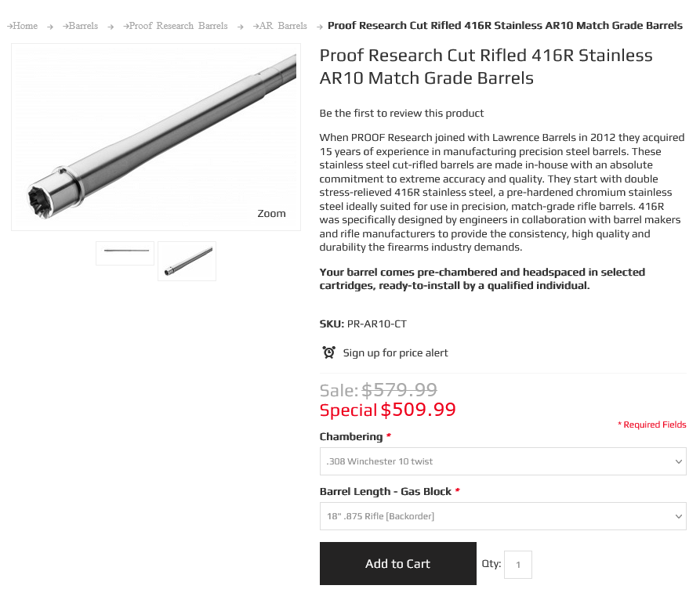Click the arrow icon before Home breadcrumb

(9, 27)
